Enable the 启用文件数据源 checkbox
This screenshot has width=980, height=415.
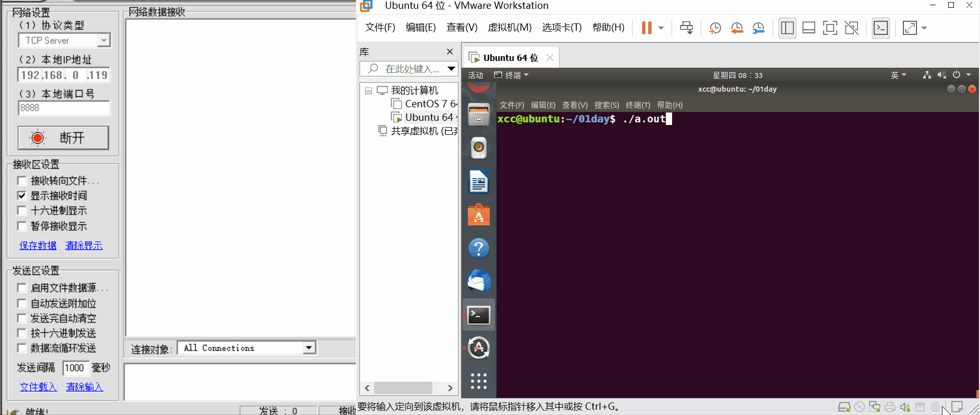pyautogui.click(x=22, y=288)
